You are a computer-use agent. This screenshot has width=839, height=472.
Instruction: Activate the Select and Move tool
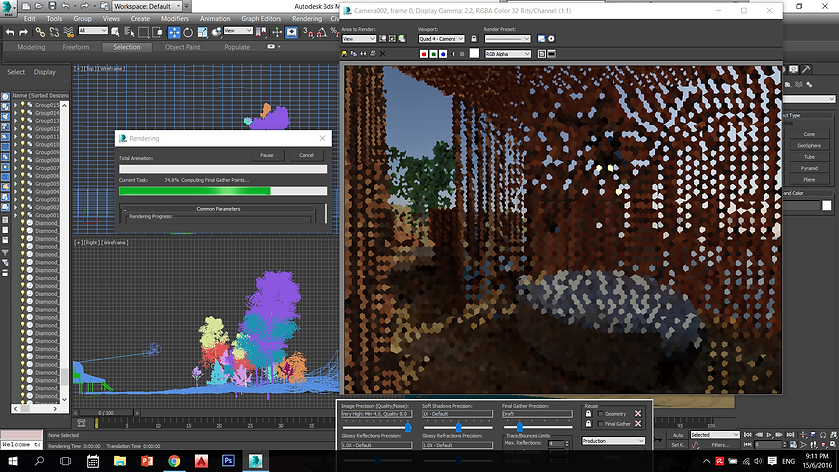(174, 32)
